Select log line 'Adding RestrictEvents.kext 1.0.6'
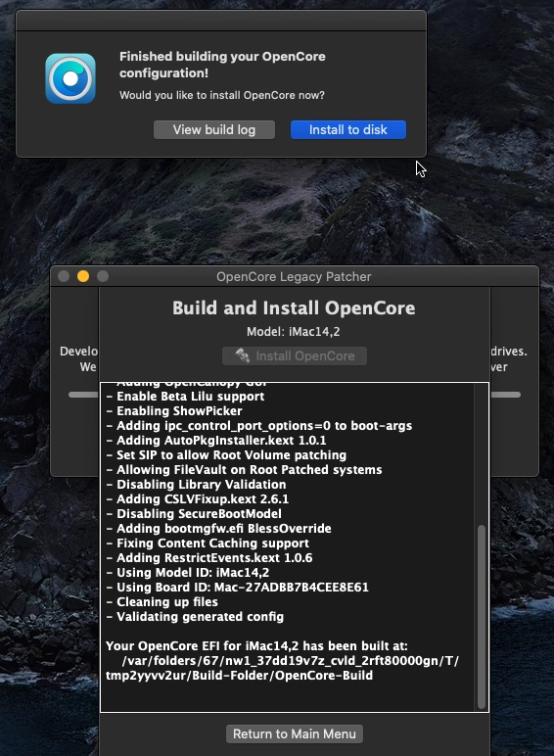The image size is (554, 756). [209, 558]
